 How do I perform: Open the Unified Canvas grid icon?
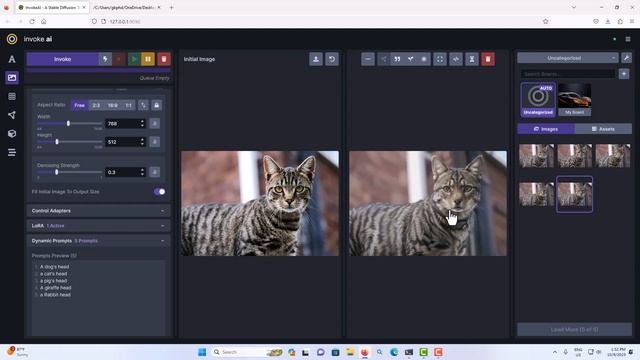point(12,96)
